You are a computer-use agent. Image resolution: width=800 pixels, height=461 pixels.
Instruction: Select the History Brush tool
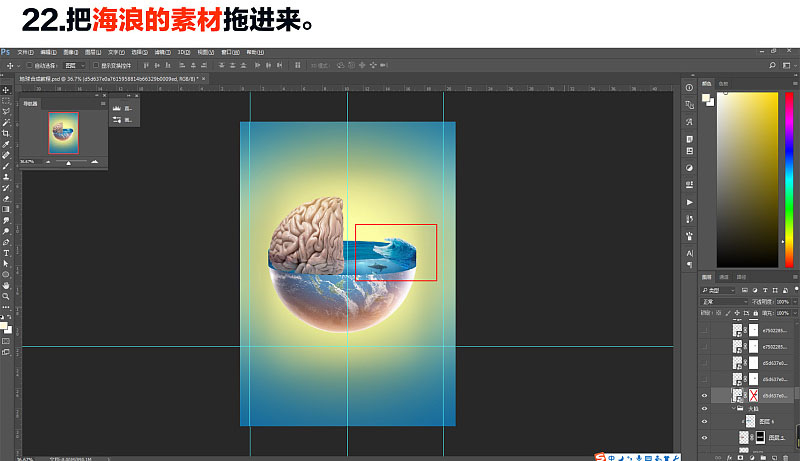6,188
